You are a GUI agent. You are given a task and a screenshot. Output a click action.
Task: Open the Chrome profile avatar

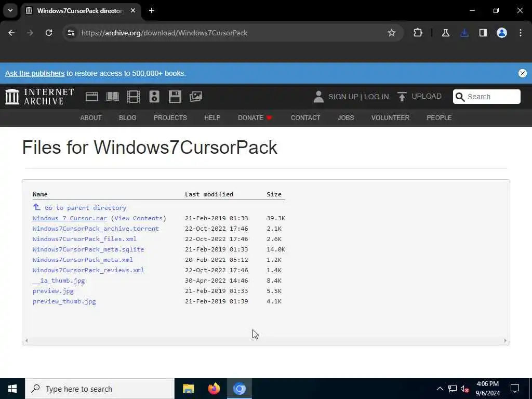[502, 33]
